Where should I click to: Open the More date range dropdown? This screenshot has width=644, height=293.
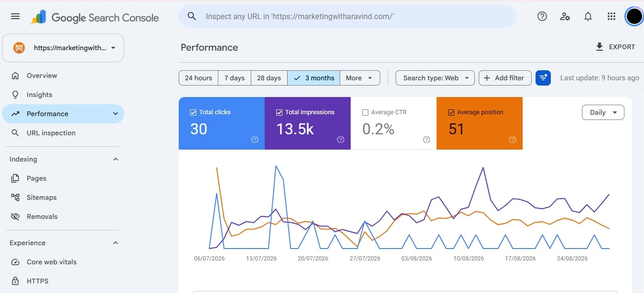coord(360,78)
